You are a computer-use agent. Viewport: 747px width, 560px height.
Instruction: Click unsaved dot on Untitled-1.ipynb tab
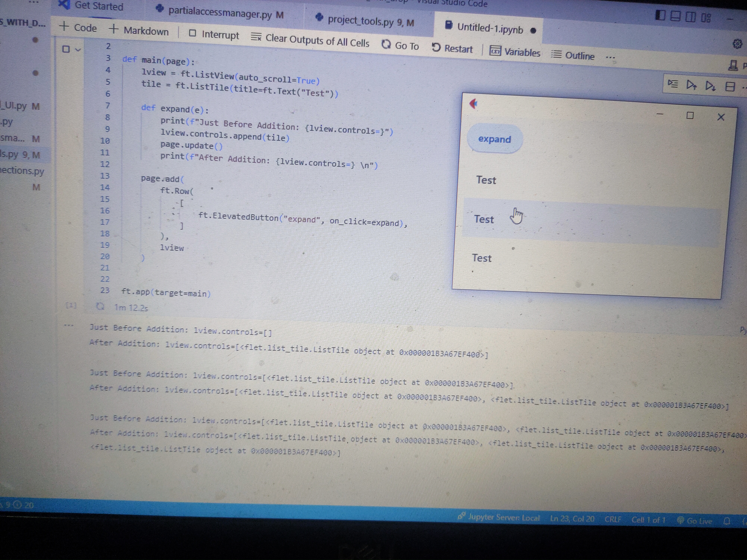(533, 31)
